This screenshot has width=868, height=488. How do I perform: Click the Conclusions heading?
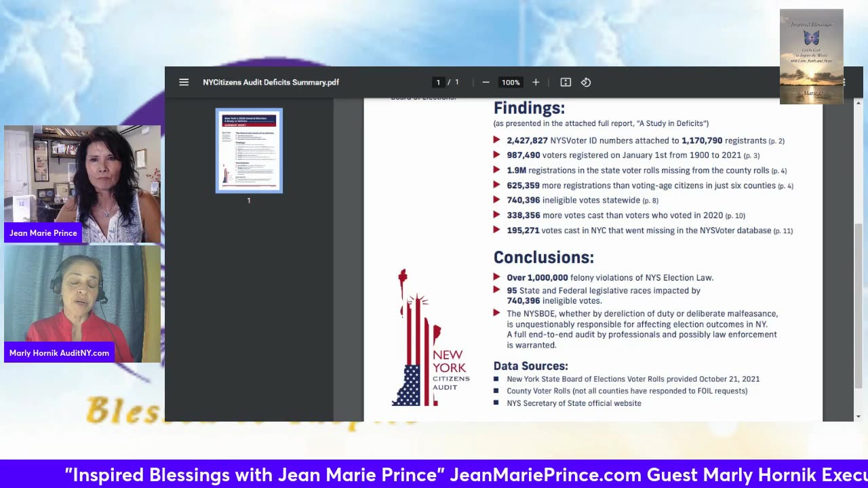coord(544,258)
